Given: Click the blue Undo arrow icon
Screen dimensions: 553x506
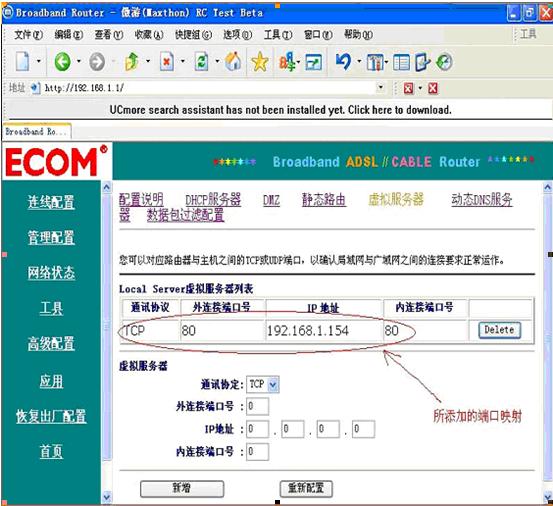Looking at the screenshot, I should pos(343,62).
